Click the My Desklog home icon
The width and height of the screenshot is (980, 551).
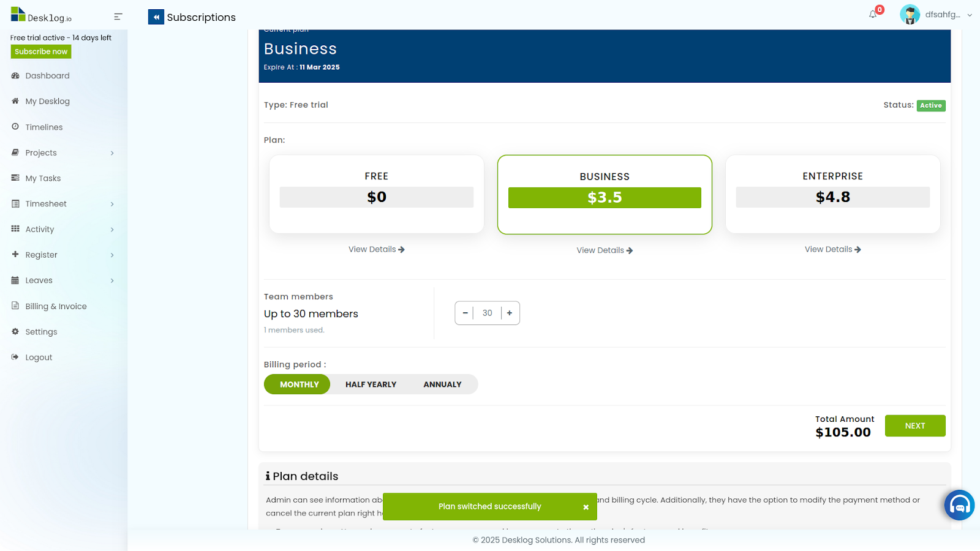15,101
